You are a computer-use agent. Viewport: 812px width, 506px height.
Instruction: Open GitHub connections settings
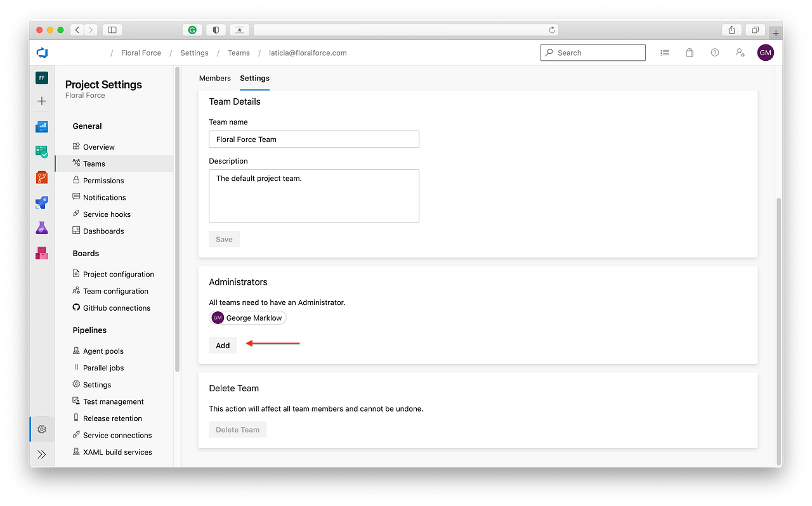click(x=117, y=308)
